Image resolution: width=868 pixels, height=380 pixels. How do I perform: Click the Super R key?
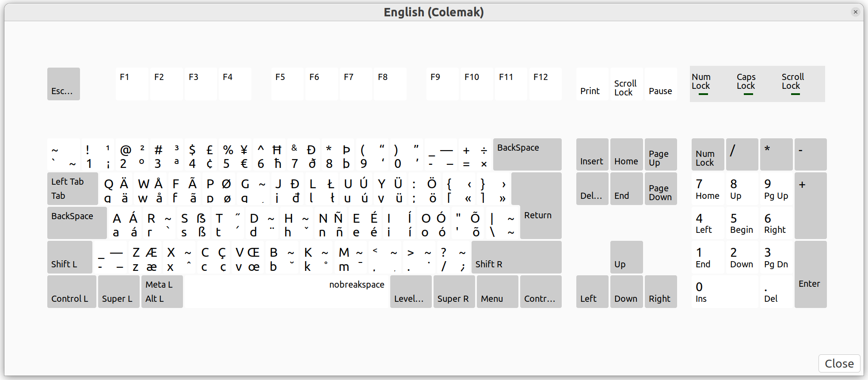coord(454,292)
